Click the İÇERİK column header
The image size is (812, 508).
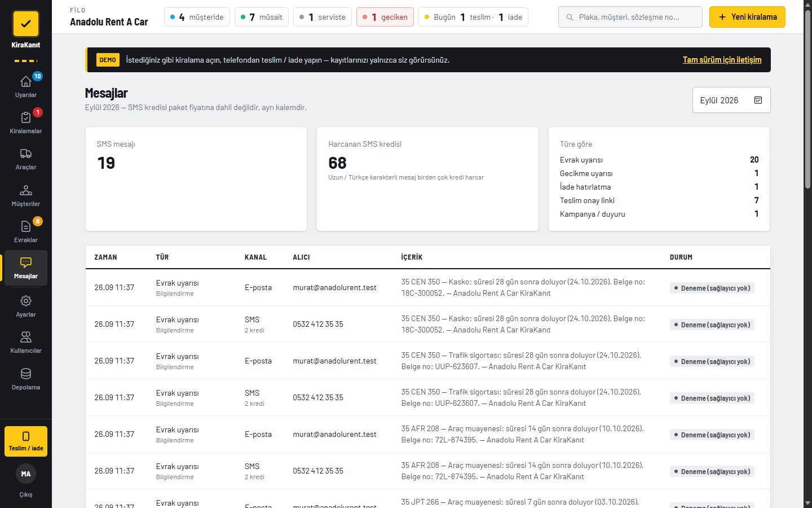tap(412, 257)
